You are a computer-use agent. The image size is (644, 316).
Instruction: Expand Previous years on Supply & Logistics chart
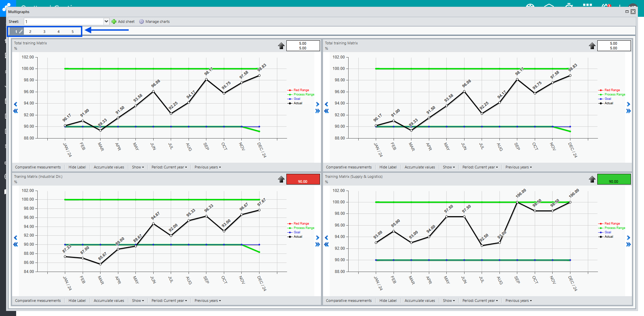click(518, 301)
